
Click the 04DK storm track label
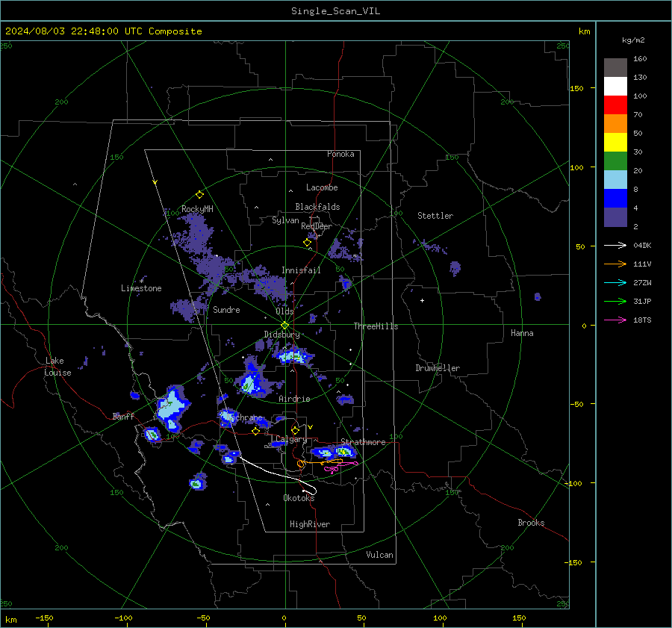(x=642, y=246)
